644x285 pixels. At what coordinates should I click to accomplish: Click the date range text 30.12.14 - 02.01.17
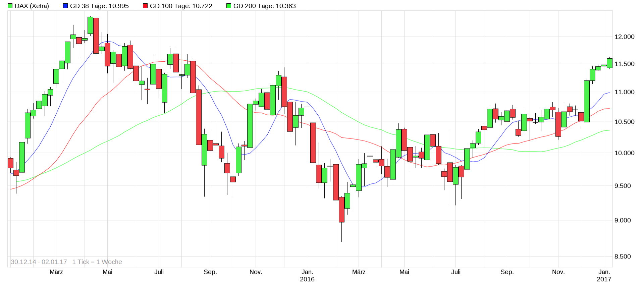39,262
